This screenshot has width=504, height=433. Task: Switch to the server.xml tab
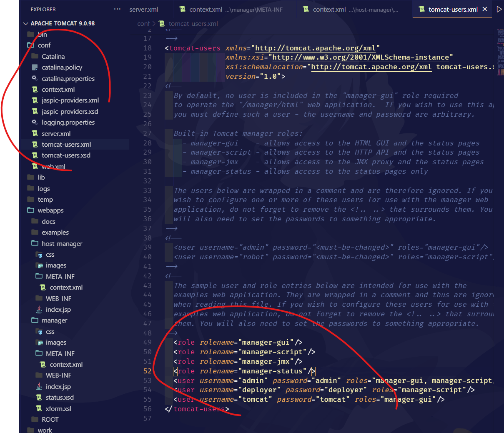click(144, 9)
